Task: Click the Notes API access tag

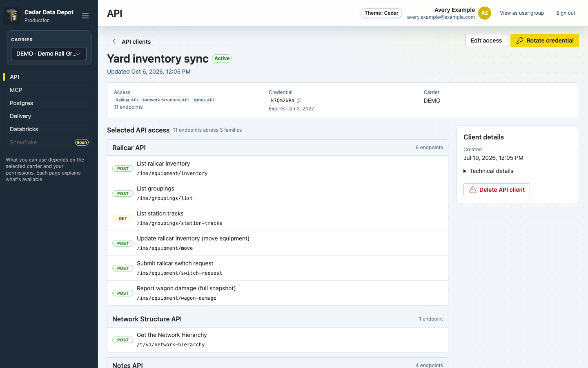Action: (204, 100)
